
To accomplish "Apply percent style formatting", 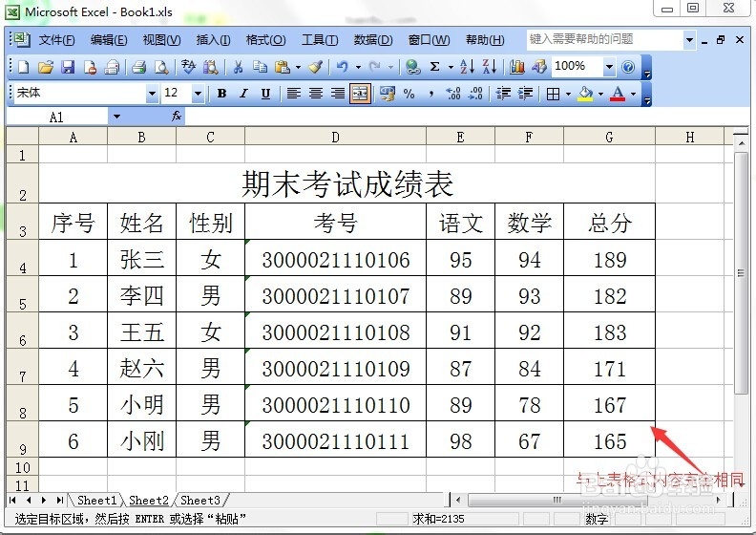I will point(409,94).
